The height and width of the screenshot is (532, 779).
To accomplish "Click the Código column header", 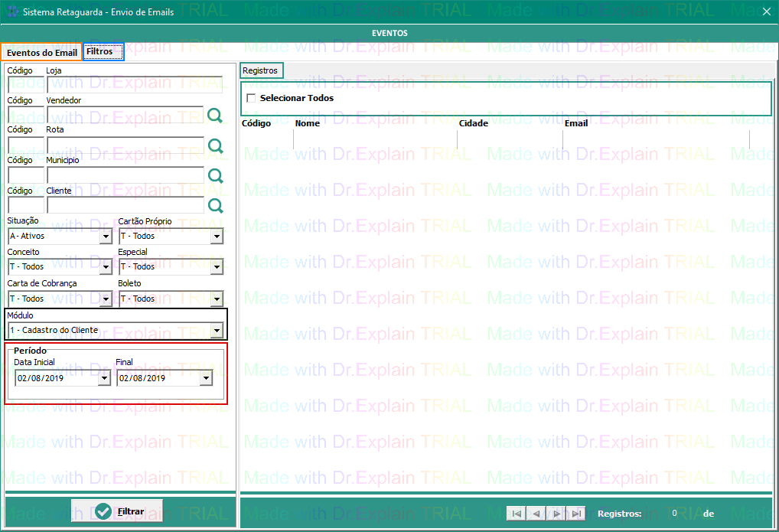I will point(256,123).
